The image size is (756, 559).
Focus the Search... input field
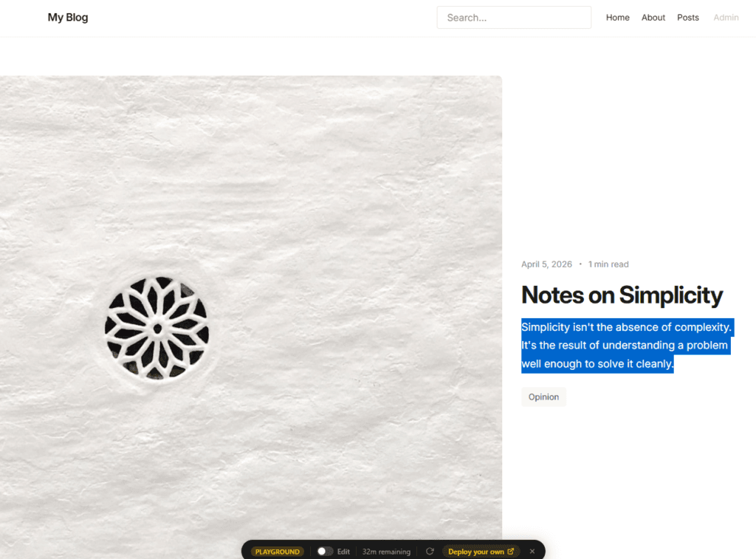click(514, 18)
